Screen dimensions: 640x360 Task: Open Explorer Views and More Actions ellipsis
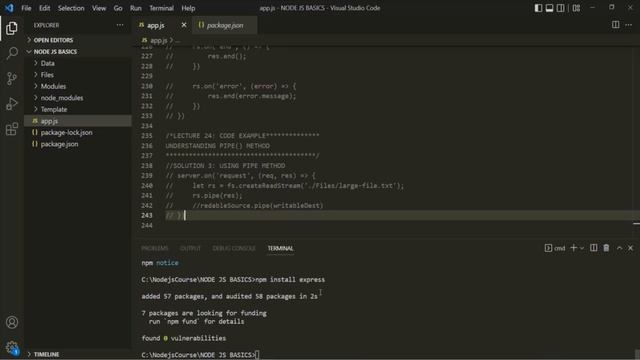point(120,25)
